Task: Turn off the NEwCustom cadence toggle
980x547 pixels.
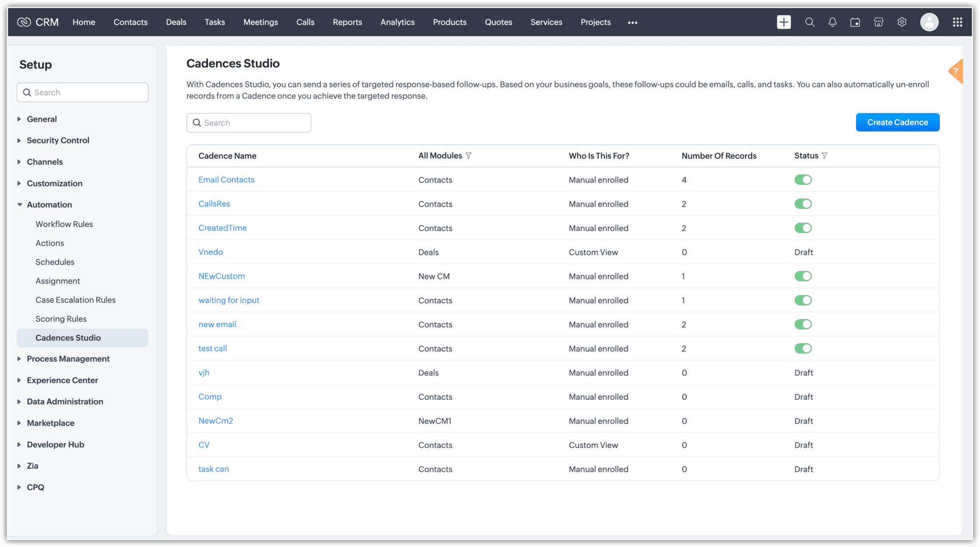Action: pos(803,276)
